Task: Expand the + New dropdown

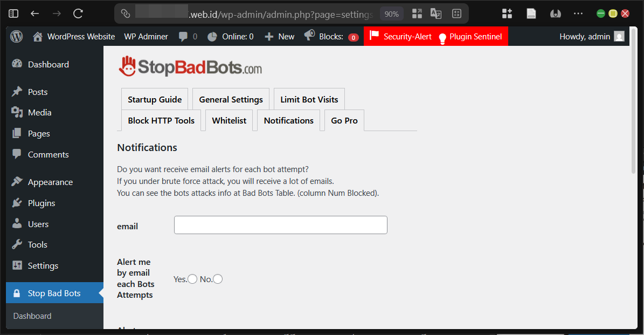Action: pos(279,36)
